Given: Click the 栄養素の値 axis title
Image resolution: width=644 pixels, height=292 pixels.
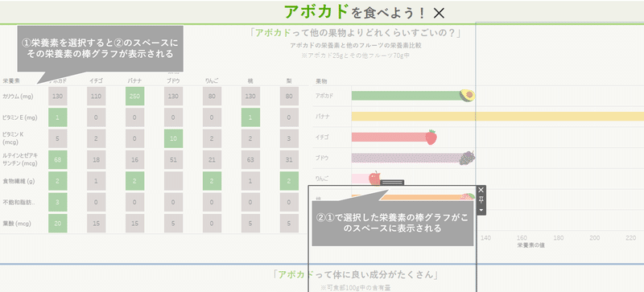Looking at the screenshot, I should [531, 245].
